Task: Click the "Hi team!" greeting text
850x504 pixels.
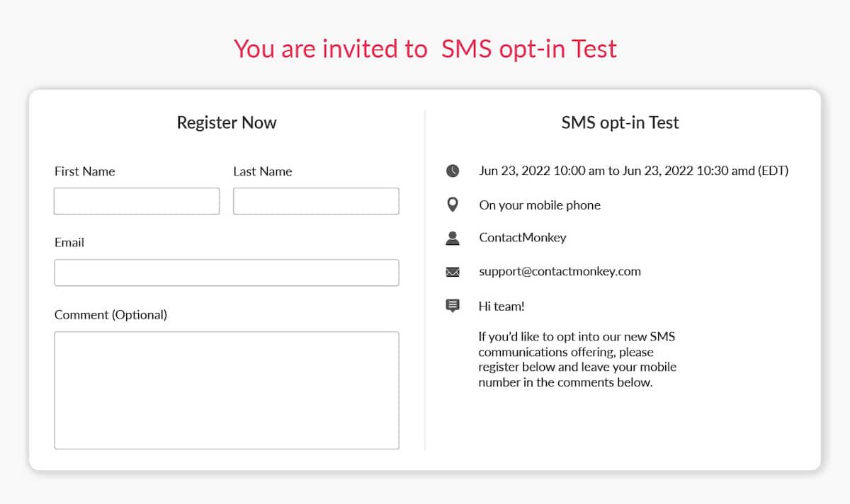Action: [501, 306]
